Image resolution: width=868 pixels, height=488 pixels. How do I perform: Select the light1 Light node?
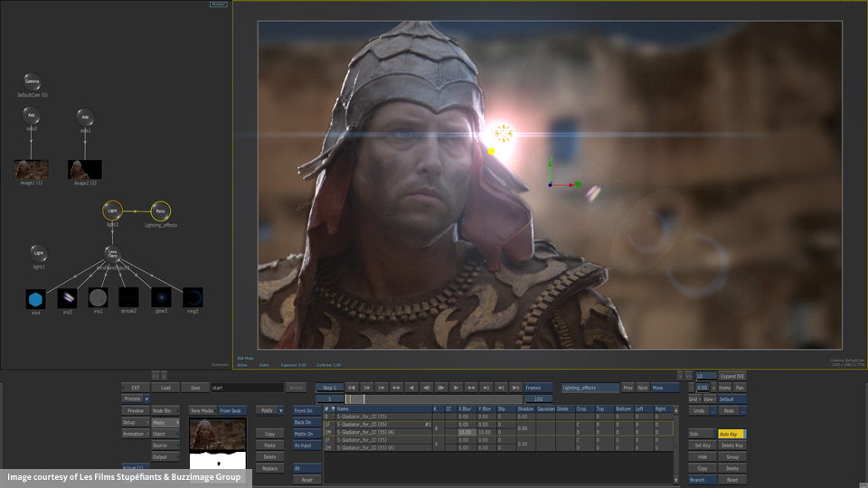(x=38, y=253)
